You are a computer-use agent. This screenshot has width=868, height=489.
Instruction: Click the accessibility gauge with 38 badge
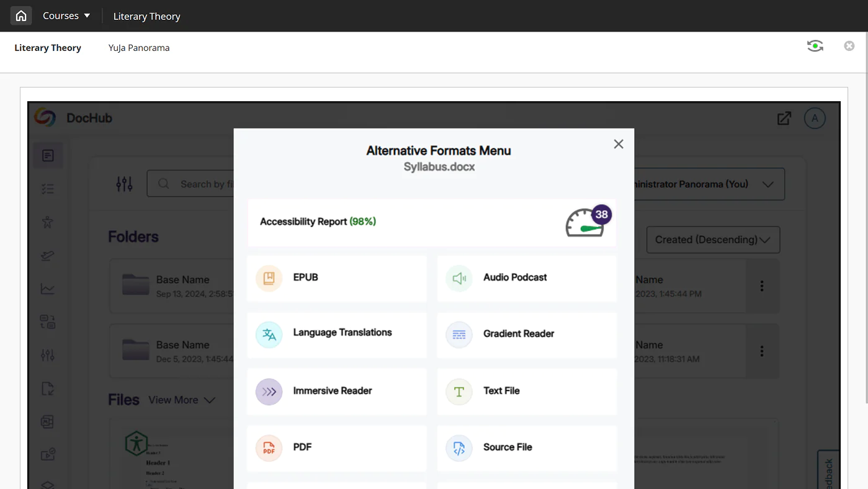point(586,223)
